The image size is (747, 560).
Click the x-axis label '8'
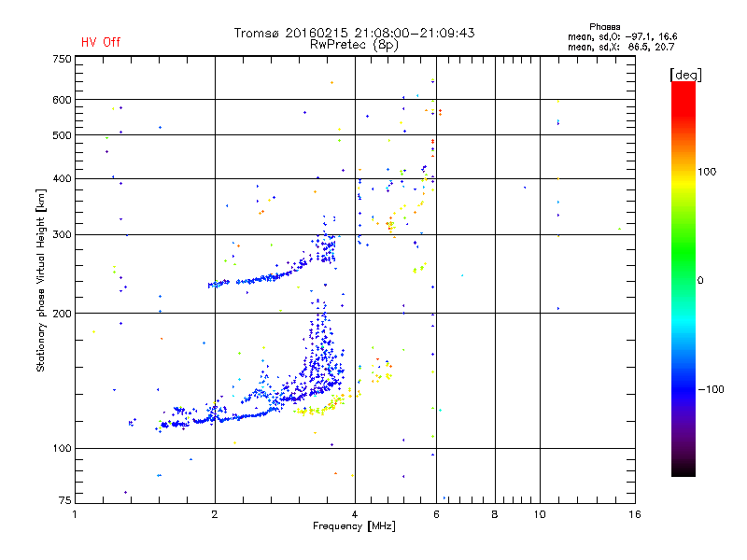click(495, 514)
